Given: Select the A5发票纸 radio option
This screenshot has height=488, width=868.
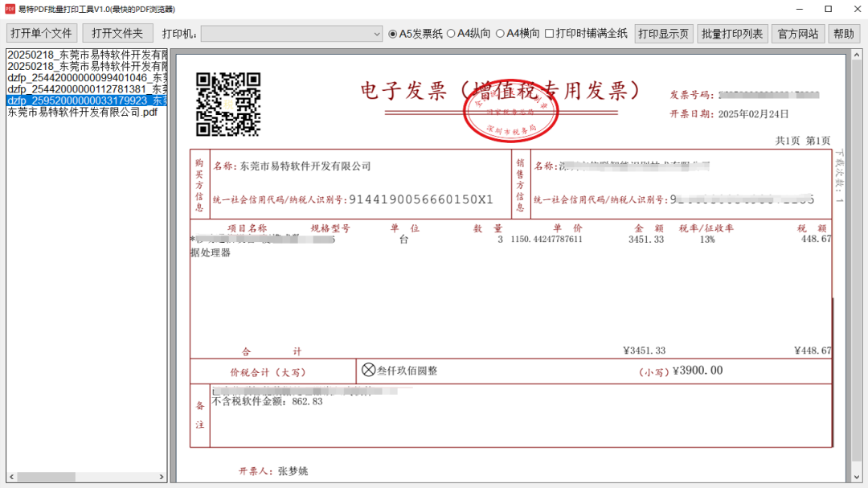Looking at the screenshot, I should tap(393, 34).
